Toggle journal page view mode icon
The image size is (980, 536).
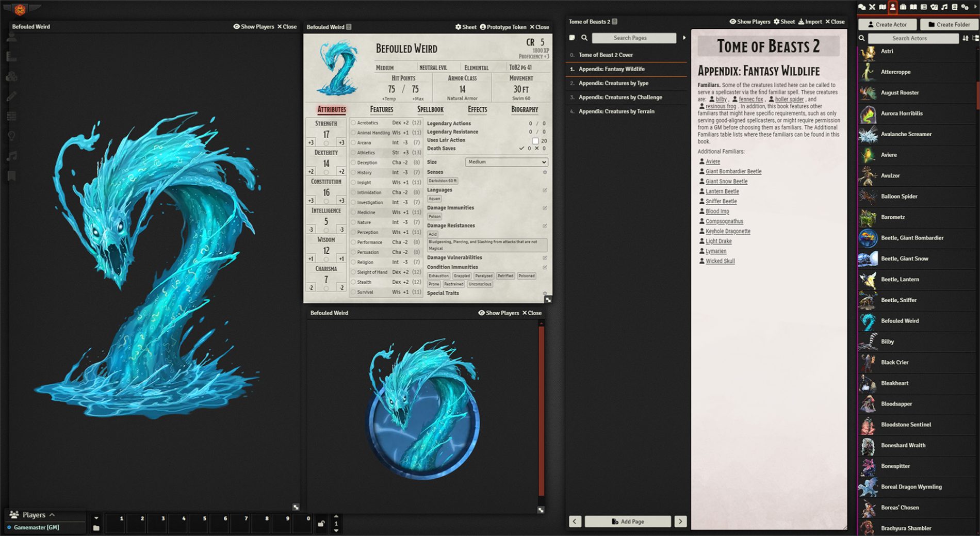[x=572, y=38]
